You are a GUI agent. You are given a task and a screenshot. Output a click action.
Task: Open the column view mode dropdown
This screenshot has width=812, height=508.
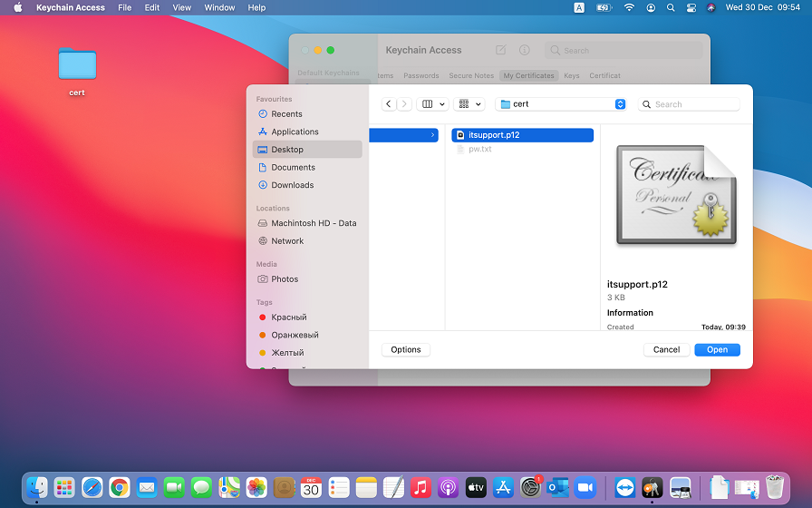point(432,104)
